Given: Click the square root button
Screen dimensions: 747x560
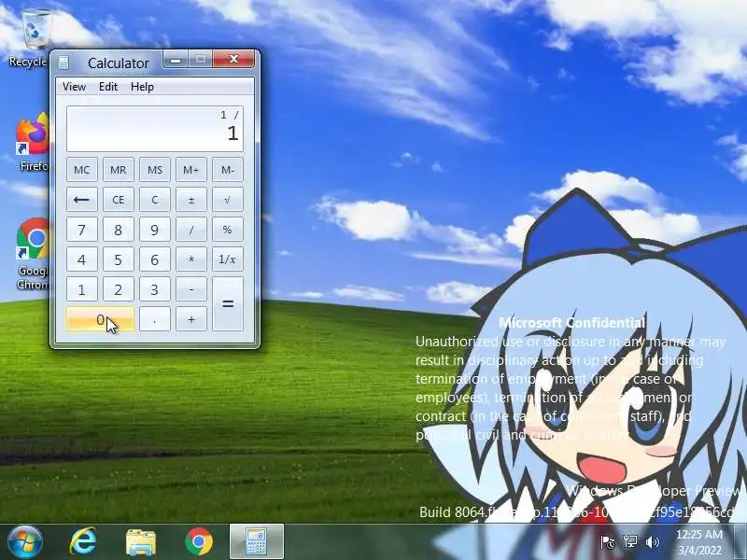Looking at the screenshot, I should pos(228,200).
